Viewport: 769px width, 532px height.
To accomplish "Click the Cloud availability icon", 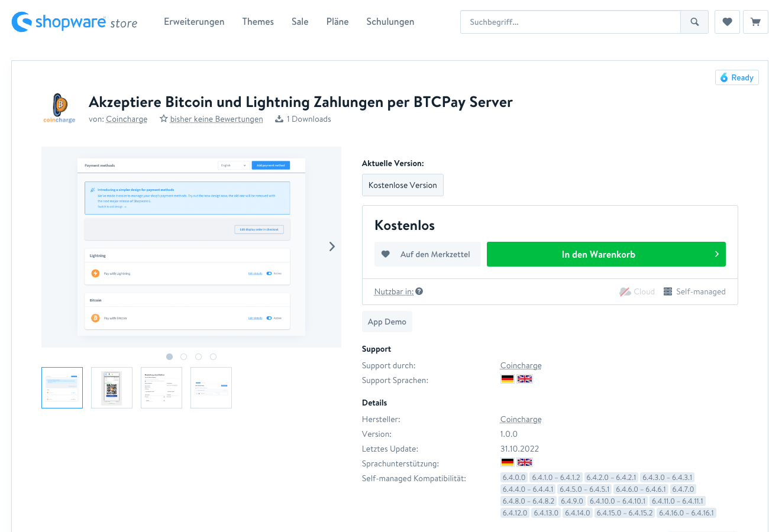I will click(625, 291).
